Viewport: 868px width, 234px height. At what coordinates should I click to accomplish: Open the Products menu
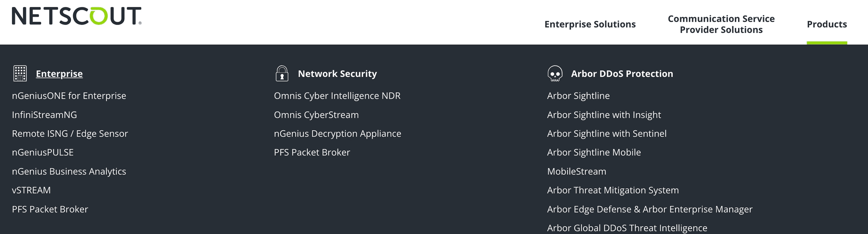point(827,24)
